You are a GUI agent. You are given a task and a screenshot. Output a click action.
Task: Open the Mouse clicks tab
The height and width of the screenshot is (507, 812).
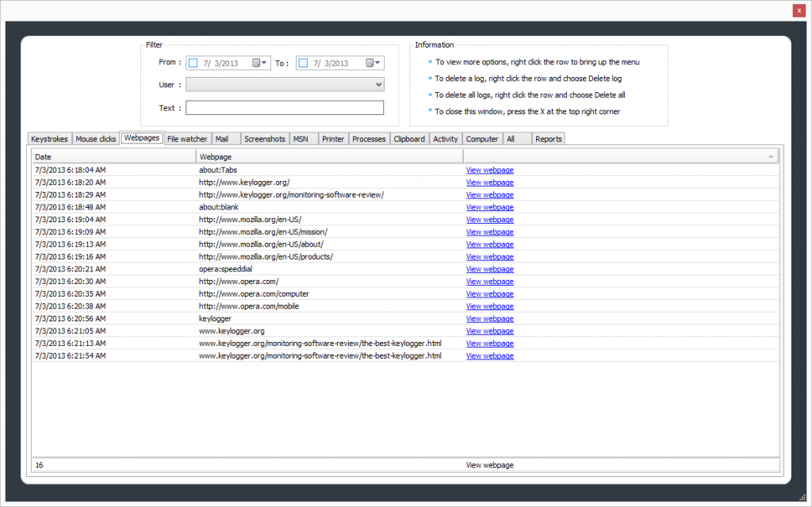coord(96,139)
